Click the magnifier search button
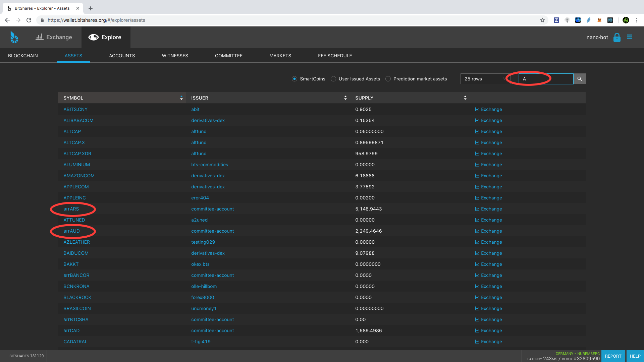Screen dimensions: 644x362 click(580, 79)
